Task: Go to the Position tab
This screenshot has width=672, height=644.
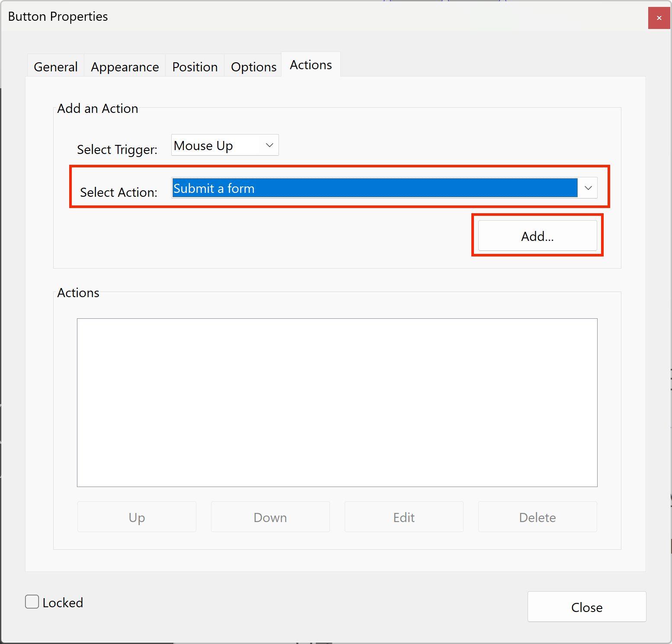Action: 195,67
